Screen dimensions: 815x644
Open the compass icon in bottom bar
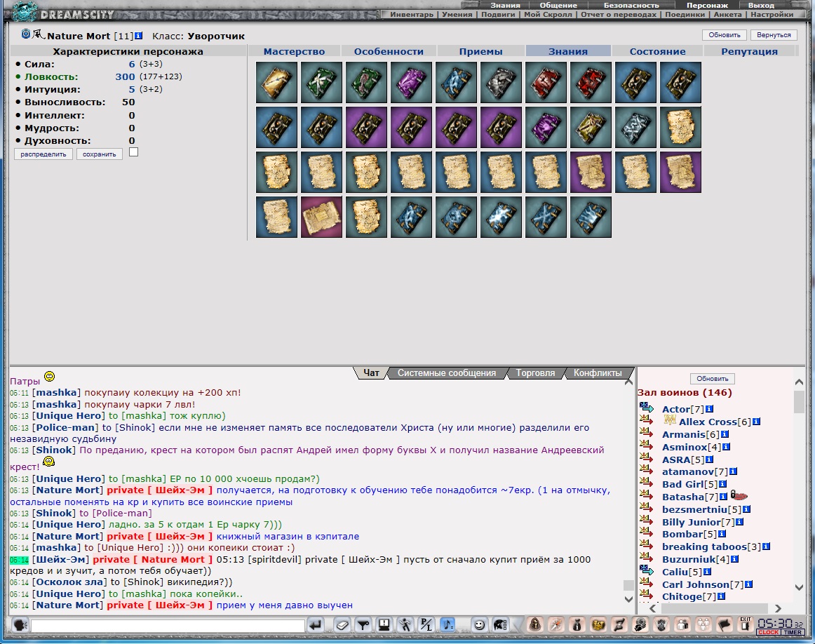point(556,624)
